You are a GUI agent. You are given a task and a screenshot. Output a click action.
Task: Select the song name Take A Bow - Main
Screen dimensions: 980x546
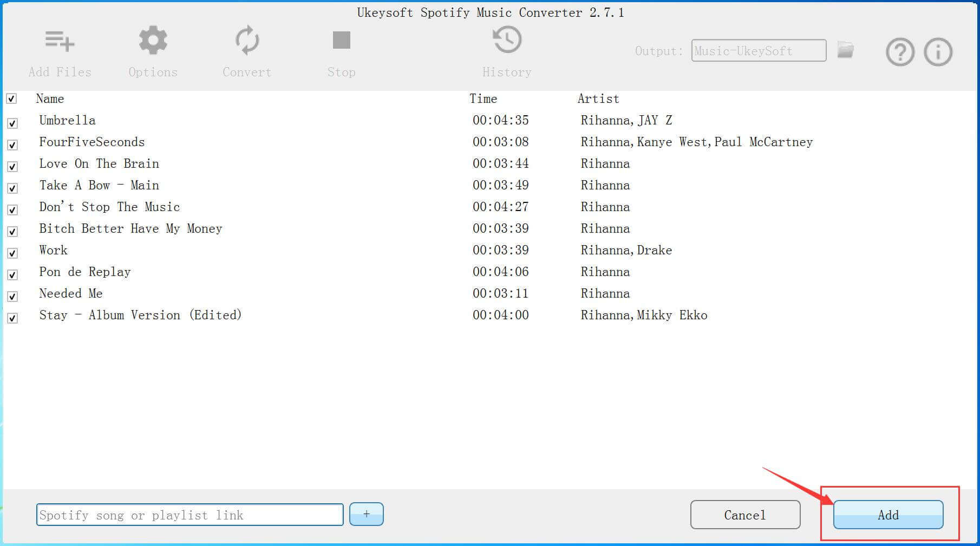(99, 185)
